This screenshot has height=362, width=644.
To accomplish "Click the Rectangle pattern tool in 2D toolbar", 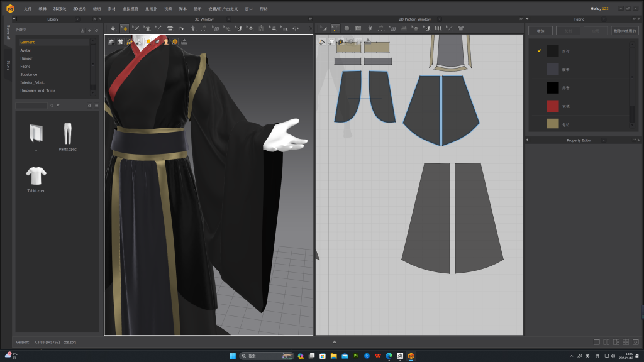I will point(358,28).
